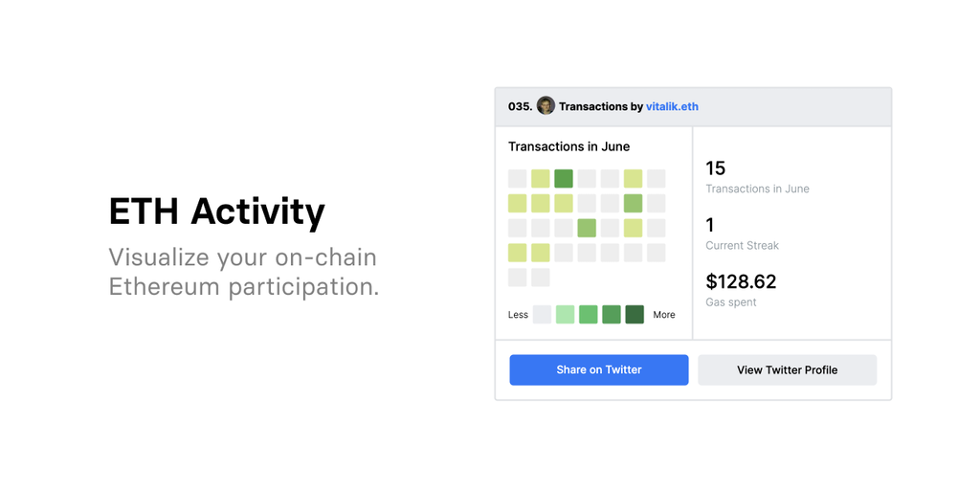Click the medium green cell in second calendar row
This screenshot has width=980, height=490.
tap(633, 203)
